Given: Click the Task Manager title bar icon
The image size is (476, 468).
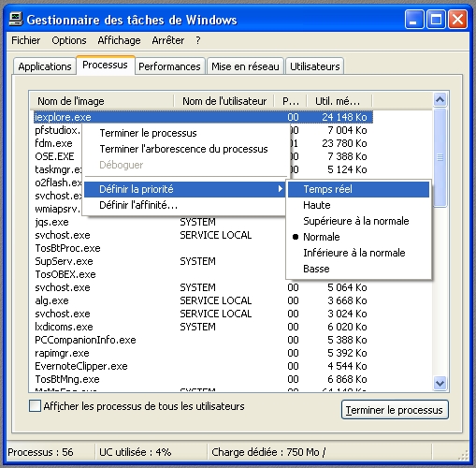Looking at the screenshot, I should pyautogui.click(x=16, y=20).
